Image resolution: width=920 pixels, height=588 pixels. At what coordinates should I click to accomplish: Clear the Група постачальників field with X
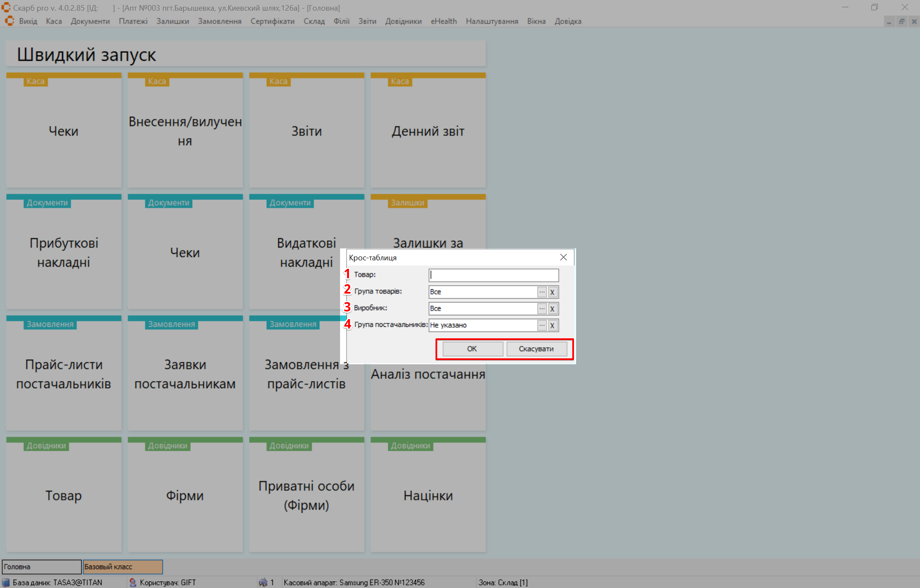(x=552, y=325)
